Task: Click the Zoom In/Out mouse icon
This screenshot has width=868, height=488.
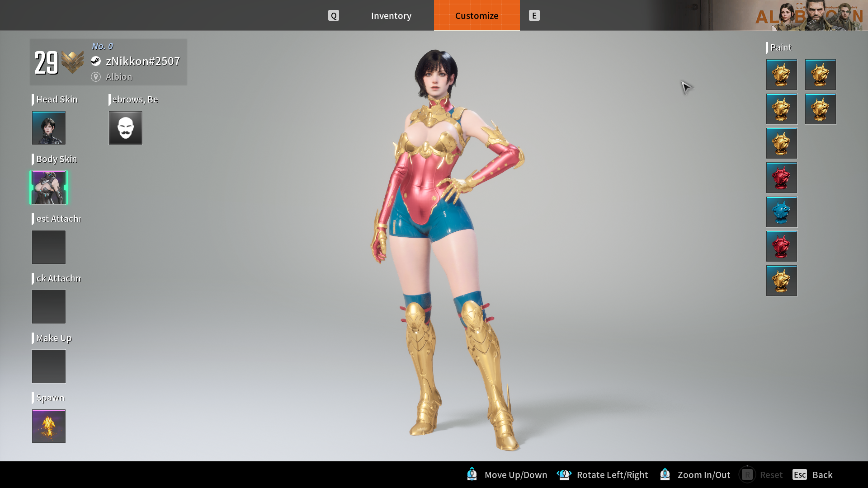Action: [x=665, y=474]
